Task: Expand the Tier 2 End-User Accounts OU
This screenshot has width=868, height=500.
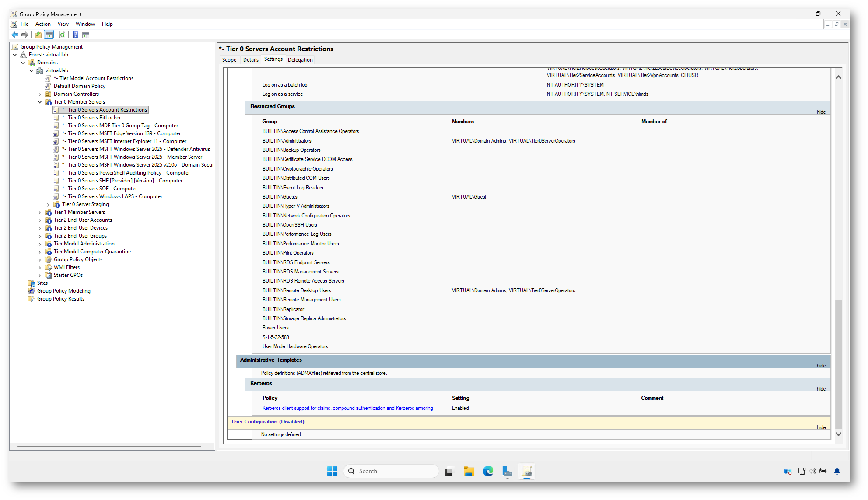Action: (x=40, y=220)
